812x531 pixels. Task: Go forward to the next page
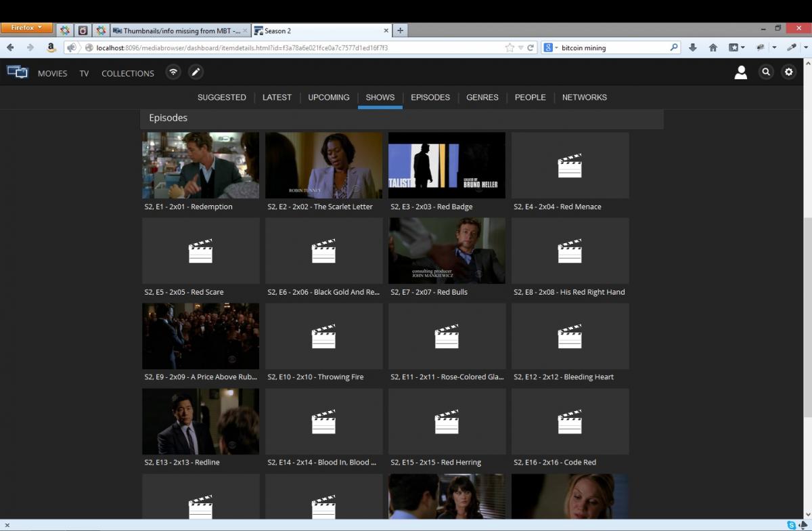click(30, 47)
